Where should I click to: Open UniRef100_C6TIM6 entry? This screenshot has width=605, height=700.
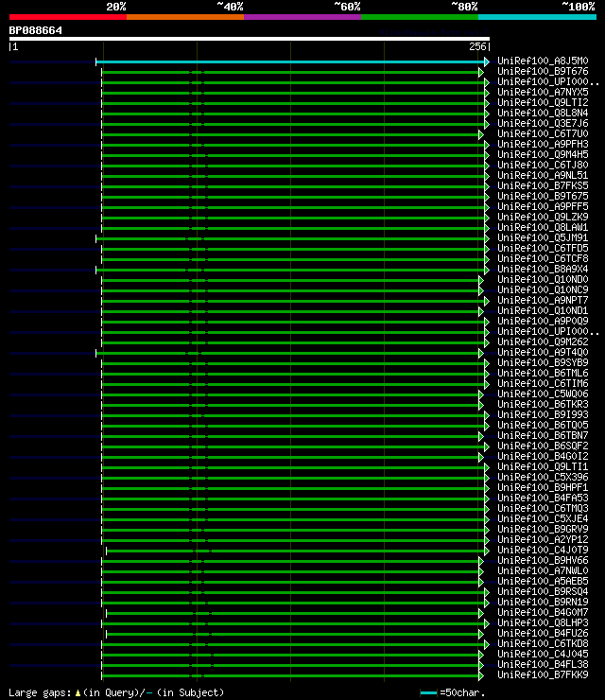[543, 383]
